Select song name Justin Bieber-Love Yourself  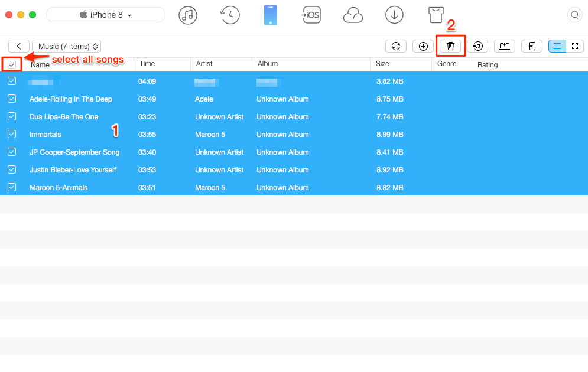(73, 170)
